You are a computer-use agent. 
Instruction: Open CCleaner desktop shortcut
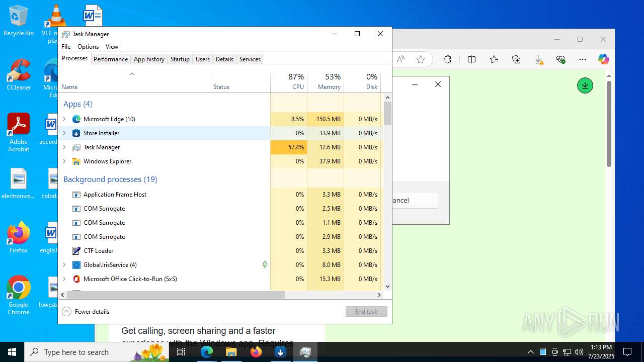point(19,75)
